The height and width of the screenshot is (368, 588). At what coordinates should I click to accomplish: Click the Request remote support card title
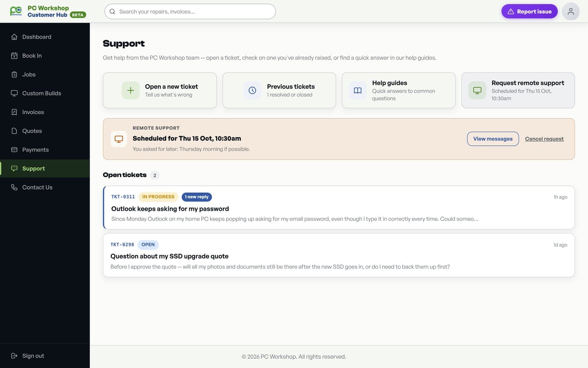point(528,83)
